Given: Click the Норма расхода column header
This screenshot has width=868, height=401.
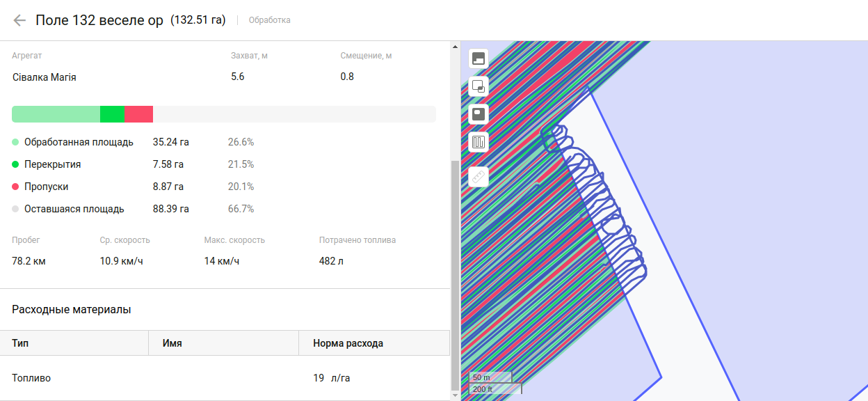Looking at the screenshot, I should point(348,343).
